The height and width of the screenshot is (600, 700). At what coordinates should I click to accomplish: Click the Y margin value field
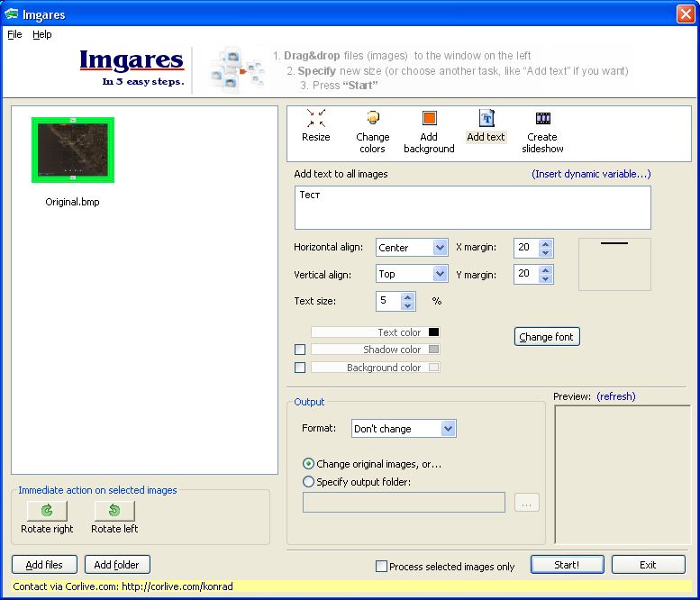(x=526, y=274)
